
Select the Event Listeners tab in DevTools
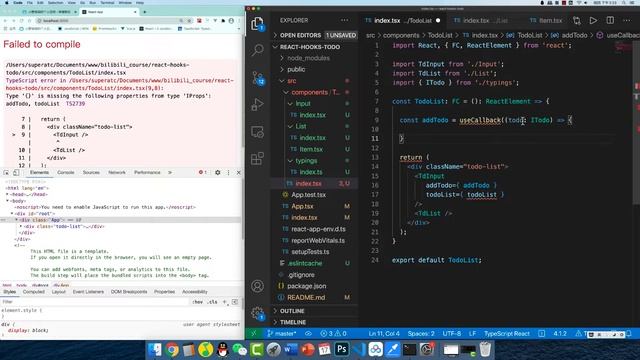88,292
